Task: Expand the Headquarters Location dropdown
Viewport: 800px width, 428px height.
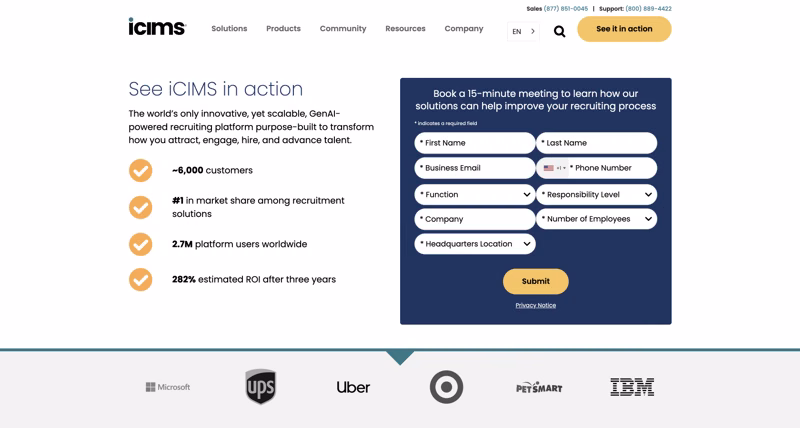Action: click(x=474, y=244)
